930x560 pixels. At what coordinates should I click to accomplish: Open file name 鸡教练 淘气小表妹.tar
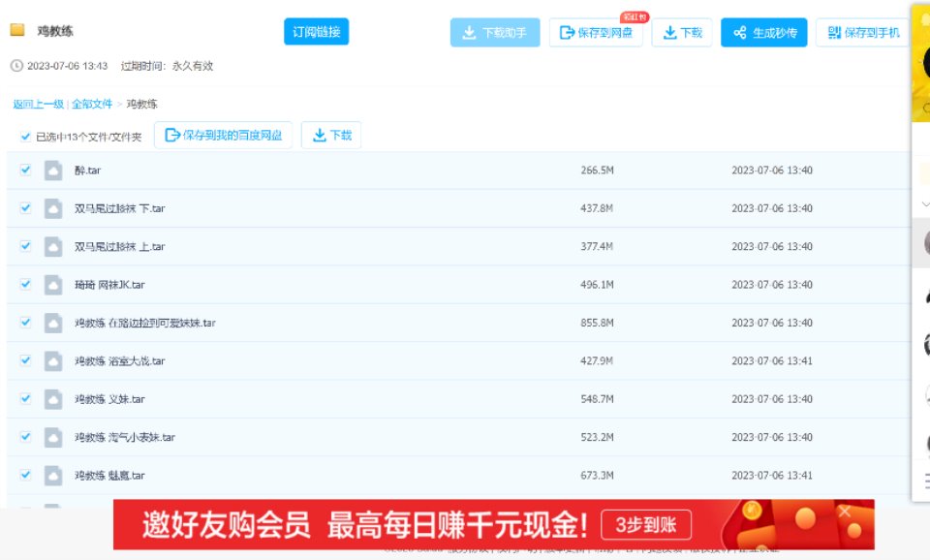coord(125,437)
